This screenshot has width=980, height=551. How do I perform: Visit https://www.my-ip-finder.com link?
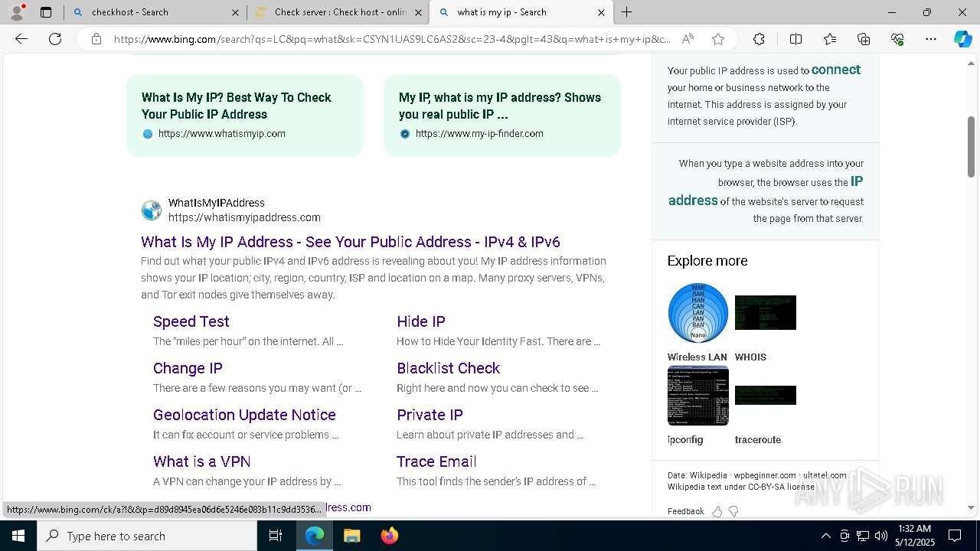click(x=479, y=134)
